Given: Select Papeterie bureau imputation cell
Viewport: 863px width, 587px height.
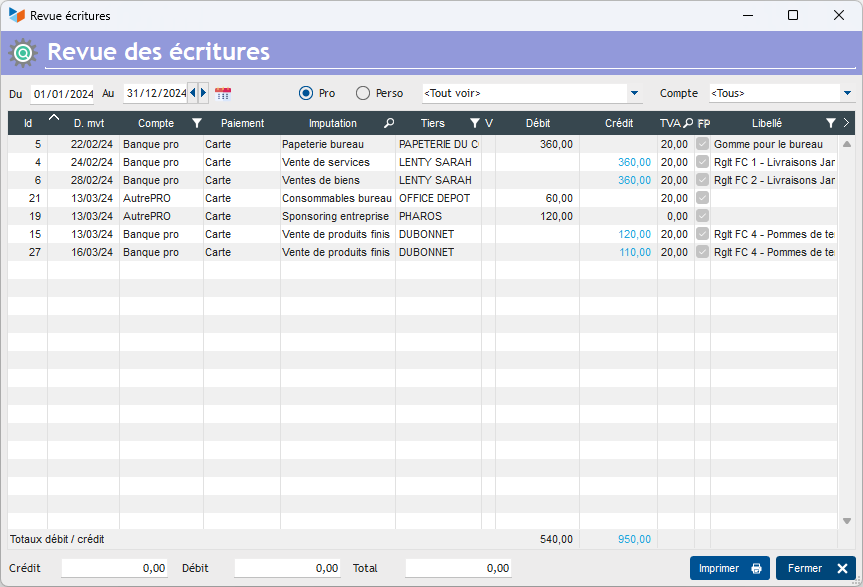Looking at the screenshot, I should pos(338,144).
